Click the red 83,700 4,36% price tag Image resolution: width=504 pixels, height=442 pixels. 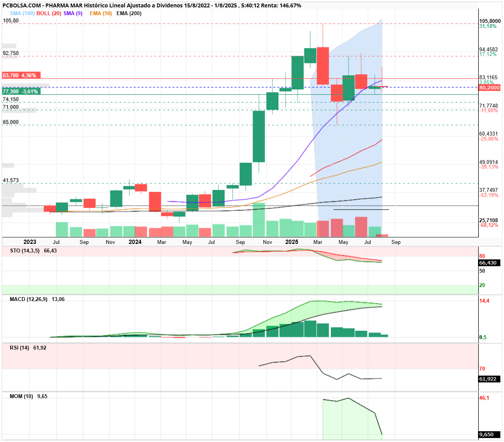tap(21, 75)
